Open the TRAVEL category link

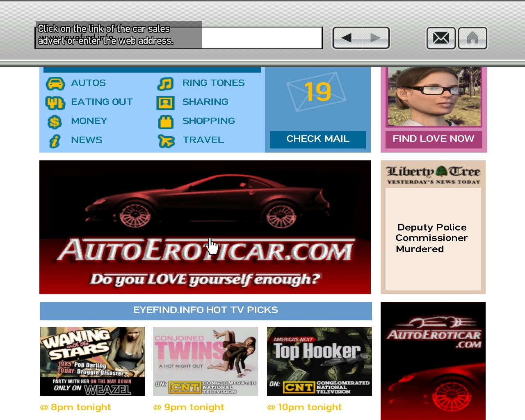(203, 140)
